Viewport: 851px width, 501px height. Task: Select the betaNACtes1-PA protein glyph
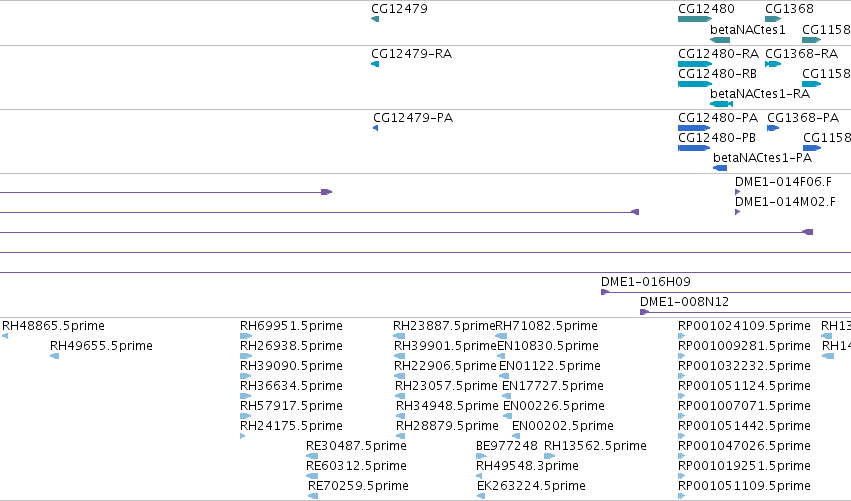(720, 168)
